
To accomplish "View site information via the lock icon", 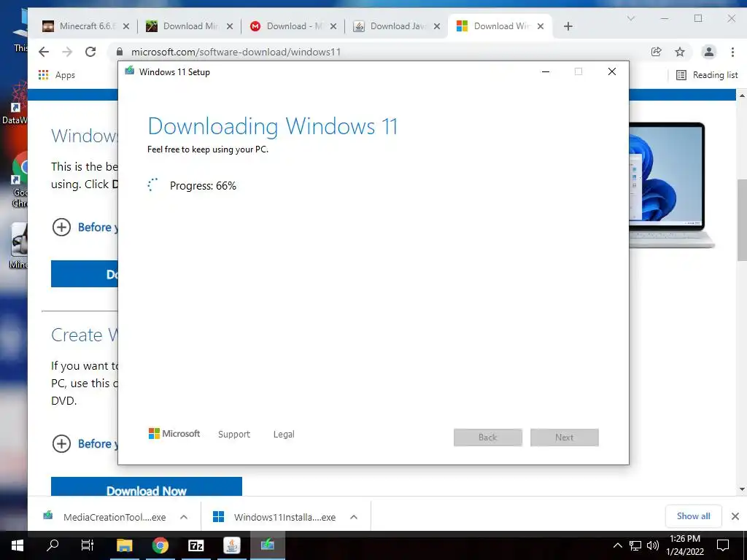I will [x=120, y=52].
